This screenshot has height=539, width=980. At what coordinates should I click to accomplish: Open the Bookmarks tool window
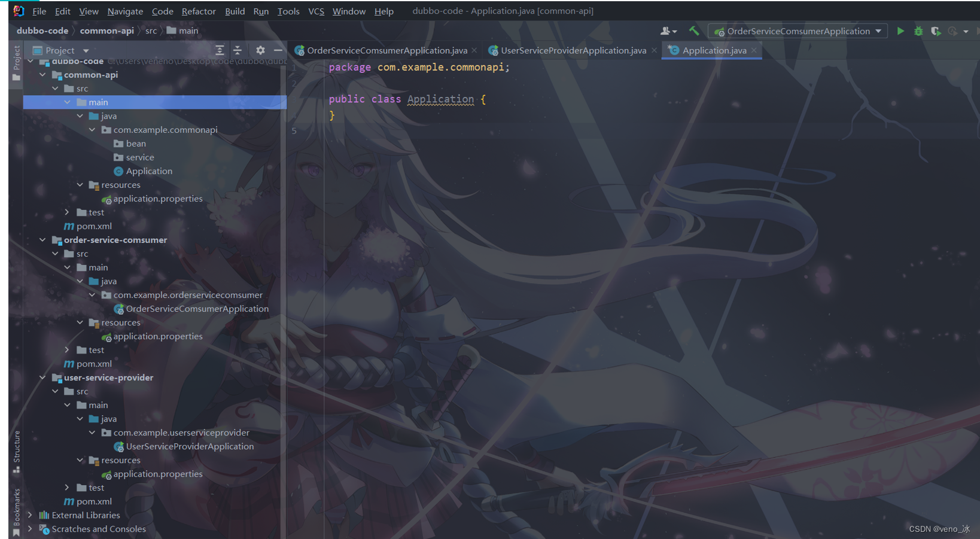[x=16, y=511]
